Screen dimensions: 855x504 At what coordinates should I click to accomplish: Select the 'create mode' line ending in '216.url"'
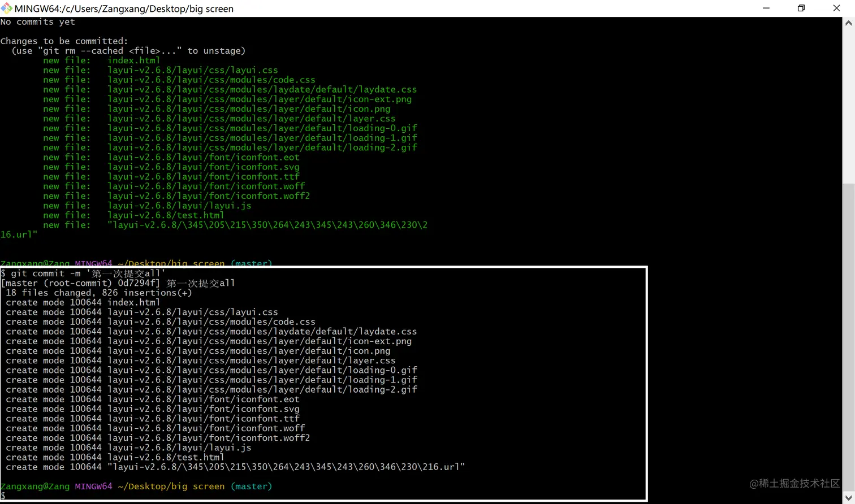click(235, 467)
